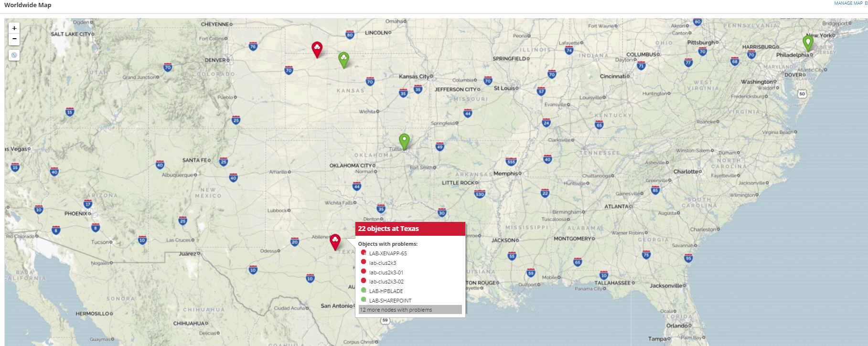
Task: Open the lab-clus2k3 node
Action: click(383, 263)
